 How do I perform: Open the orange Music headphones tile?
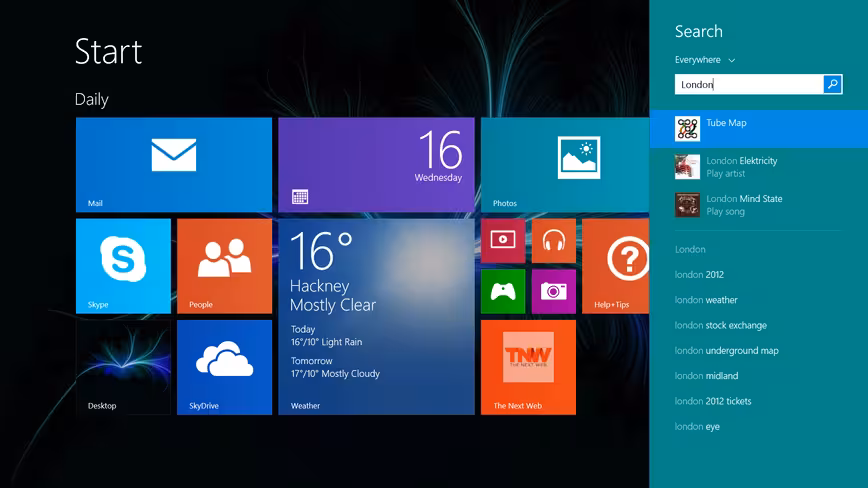tap(554, 241)
